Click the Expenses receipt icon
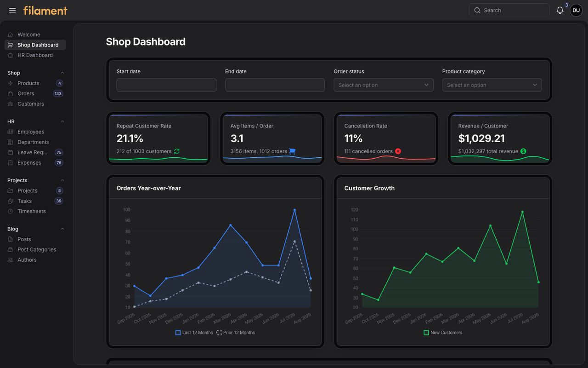 point(11,163)
